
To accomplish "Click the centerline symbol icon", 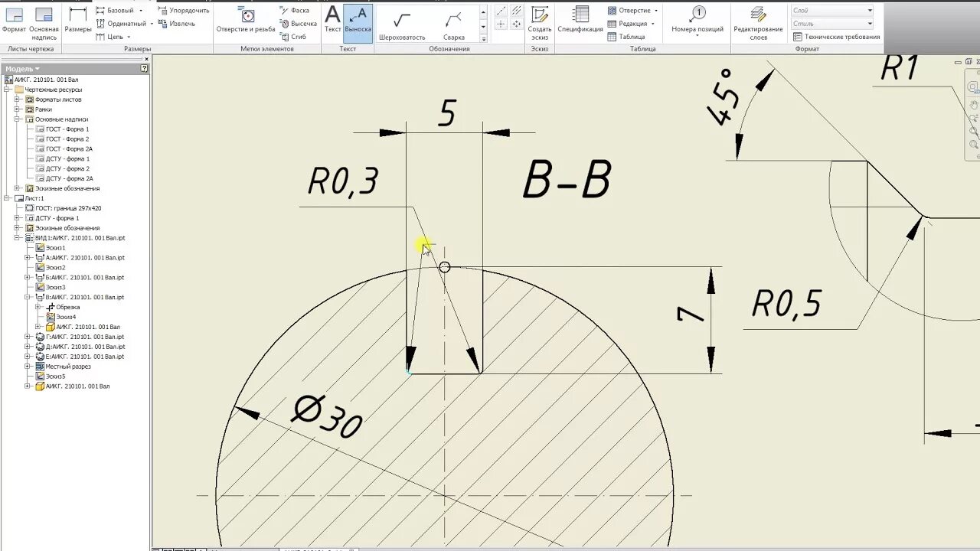I will click(x=501, y=11).
